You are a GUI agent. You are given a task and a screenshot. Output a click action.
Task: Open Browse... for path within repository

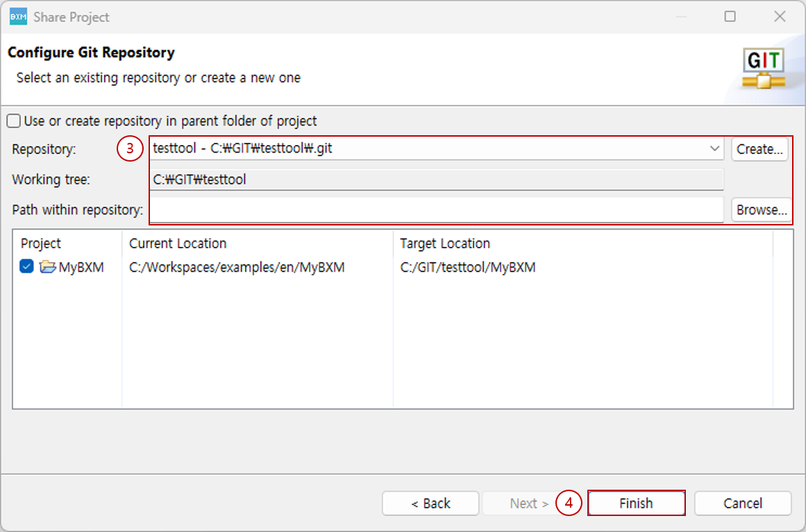point(759,210)
